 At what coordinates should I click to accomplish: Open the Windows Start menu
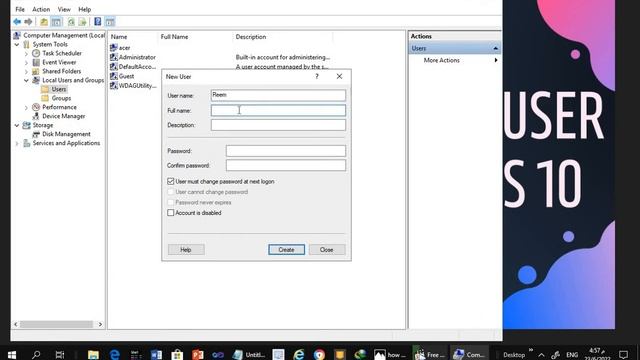(x=12, y=354)
